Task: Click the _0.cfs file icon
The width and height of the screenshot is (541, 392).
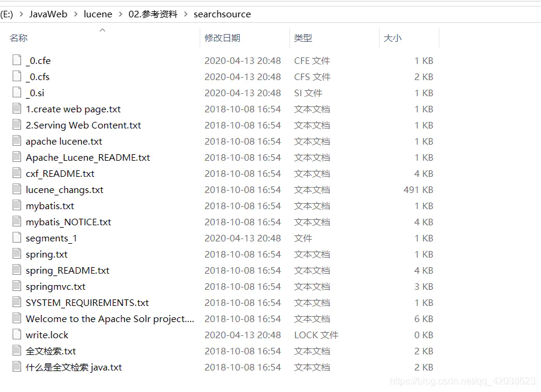Action: point(17,76)
